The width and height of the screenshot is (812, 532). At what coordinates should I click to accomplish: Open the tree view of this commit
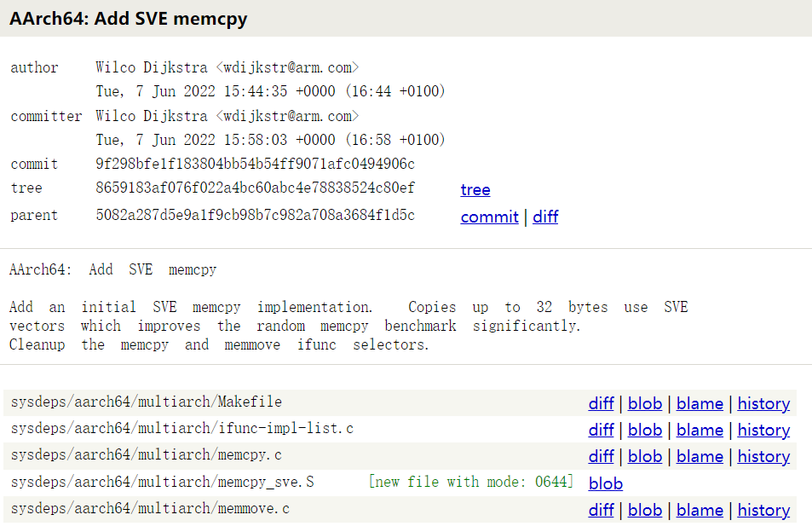[x=475, y=189]
